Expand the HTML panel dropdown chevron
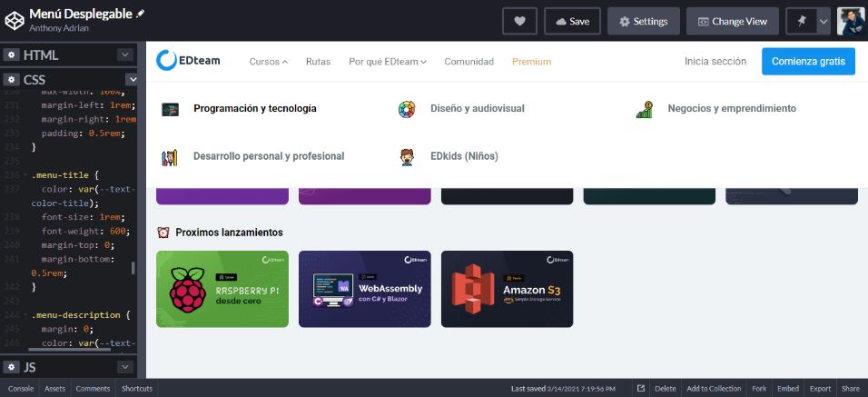Screen dimensions: 868x397 coord(125,55)
